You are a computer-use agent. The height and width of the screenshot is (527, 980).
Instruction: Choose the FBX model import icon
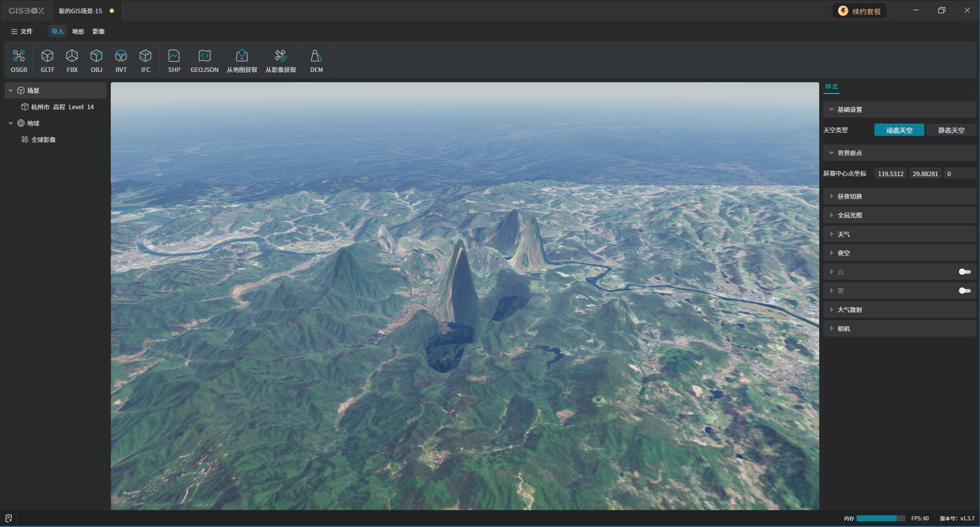(72, 60)
